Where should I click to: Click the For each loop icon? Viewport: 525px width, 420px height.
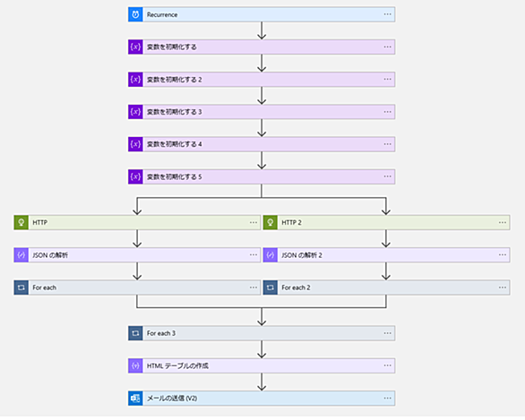point(22,287)
